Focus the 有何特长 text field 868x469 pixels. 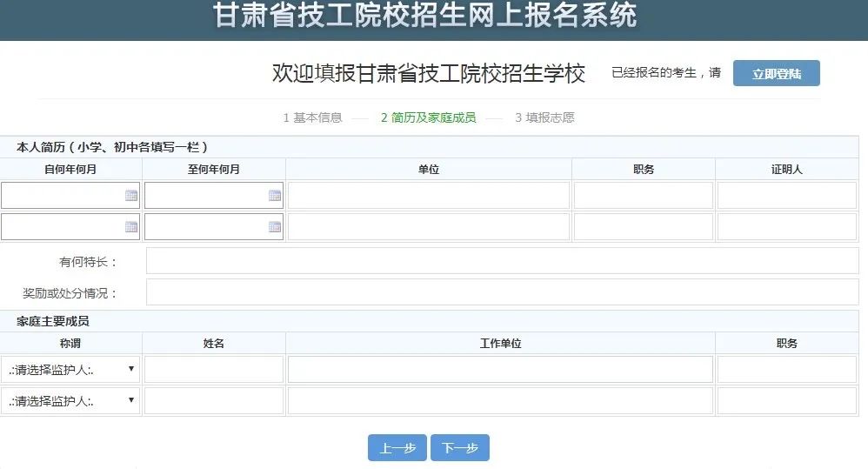click(x=502, y=261)
